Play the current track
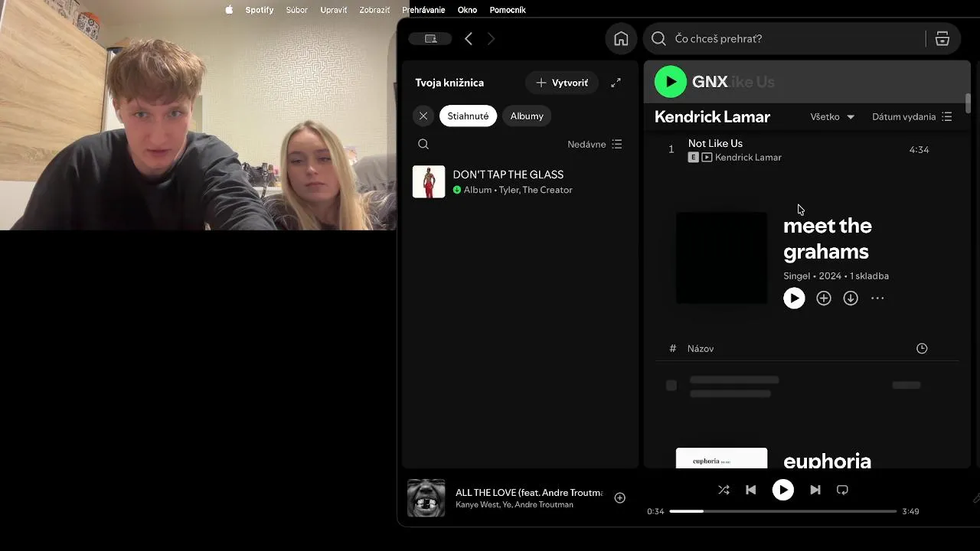Image resolution: width=980 pixels, height=551 pixels. coord(782,490)
